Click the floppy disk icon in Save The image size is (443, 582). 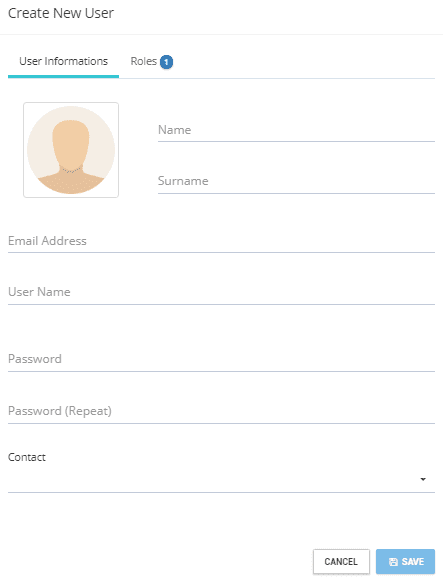point(393,562)
